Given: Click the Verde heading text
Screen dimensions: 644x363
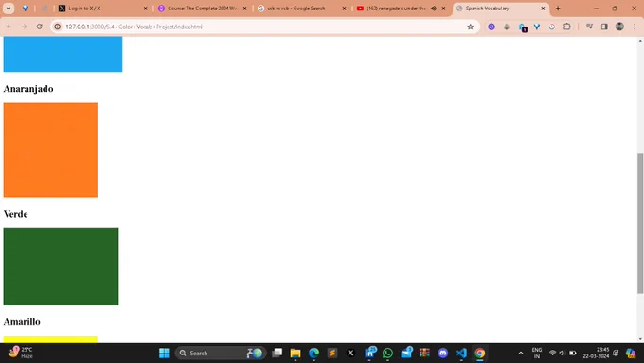Looking at the screenshot, I should (x=15, y=214).
